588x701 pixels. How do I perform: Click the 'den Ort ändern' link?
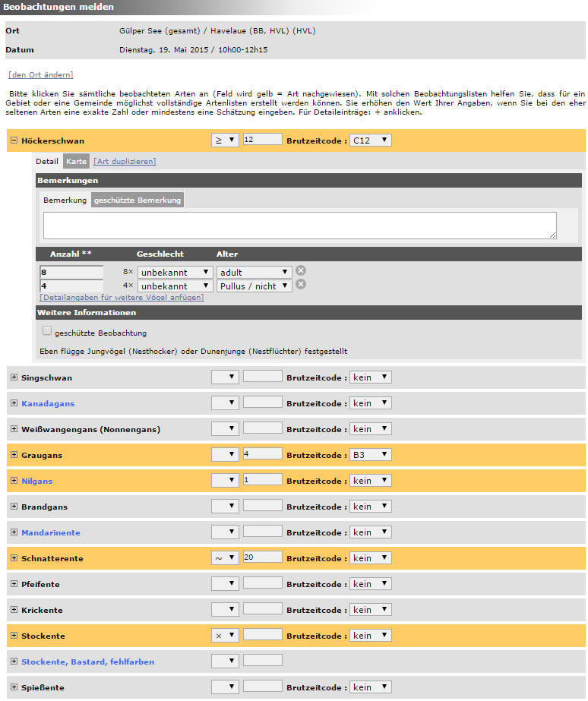(x=41, y=74)
